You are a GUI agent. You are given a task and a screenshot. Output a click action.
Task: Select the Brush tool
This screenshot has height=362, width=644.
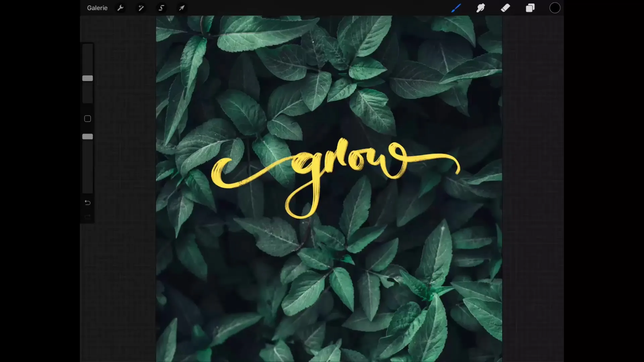pos(456,8)
